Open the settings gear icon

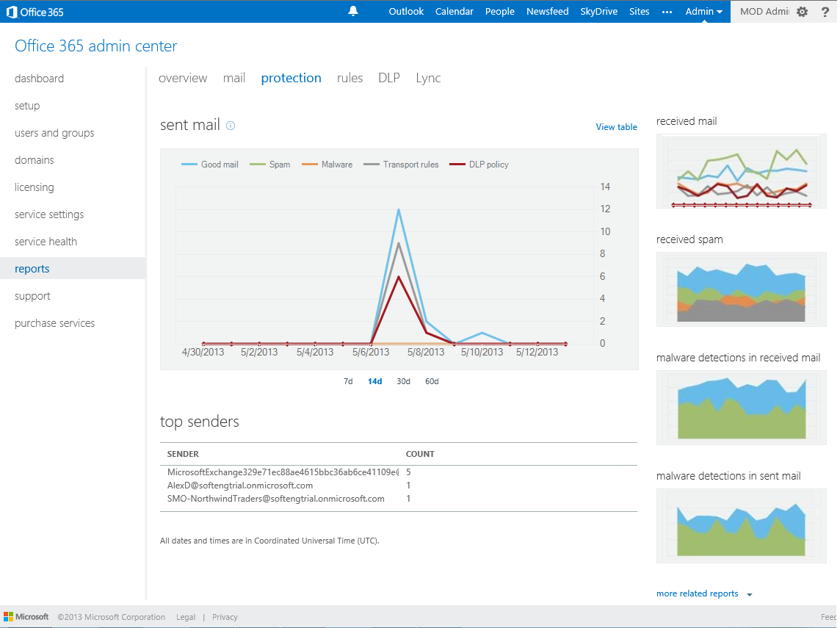coord(802,12)
